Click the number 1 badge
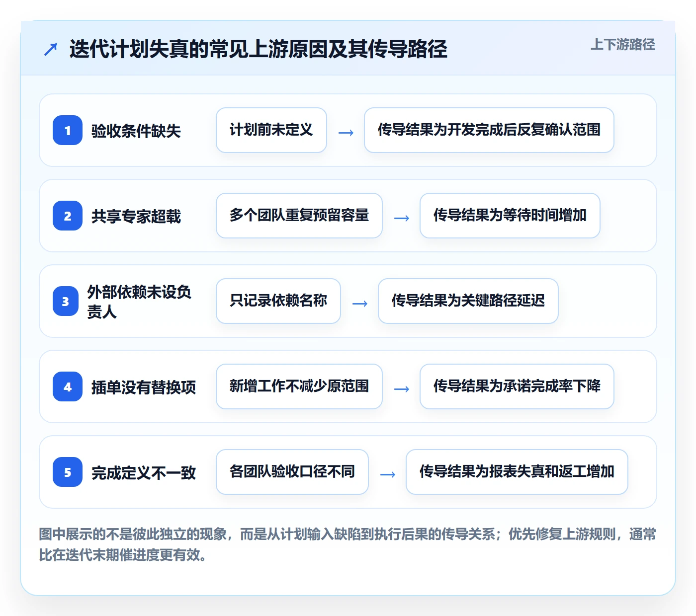 tap(68, 130)
